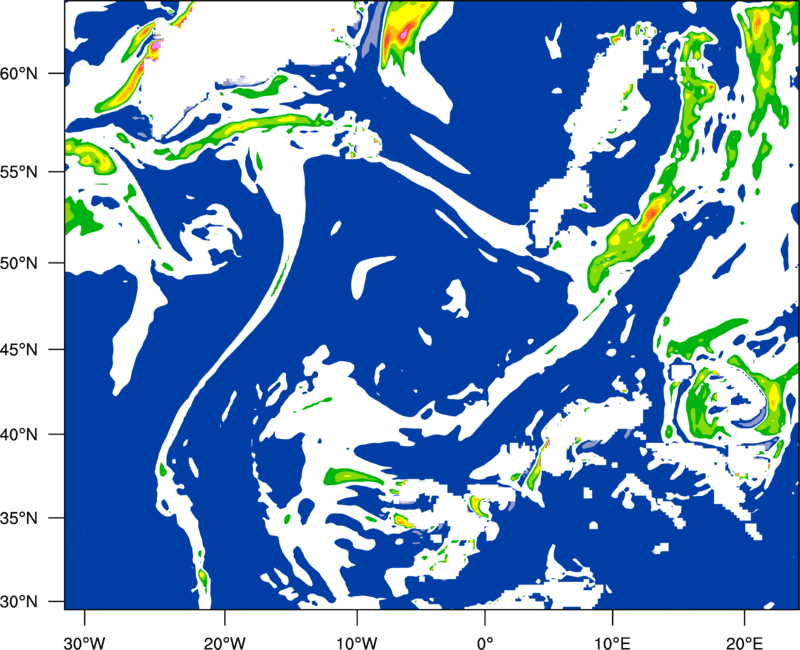Click the 10°W longitude label
Viewport: 800px width, 650px height.
356,643
